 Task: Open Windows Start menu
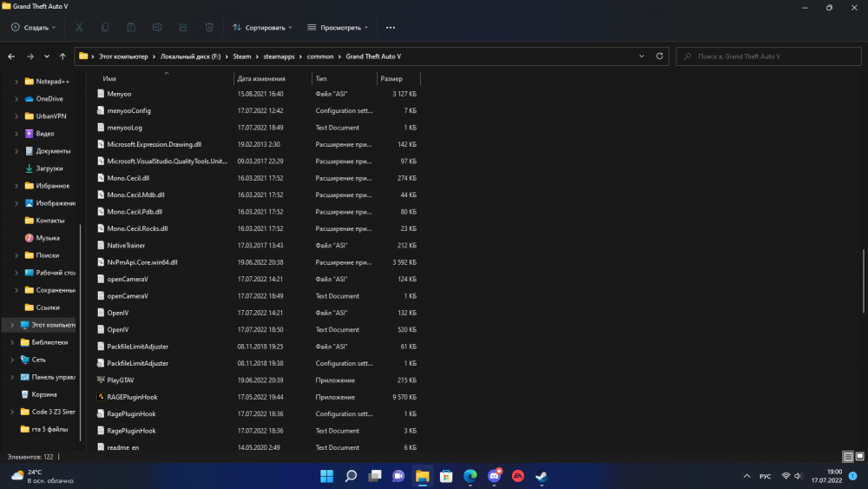point(326,476)
